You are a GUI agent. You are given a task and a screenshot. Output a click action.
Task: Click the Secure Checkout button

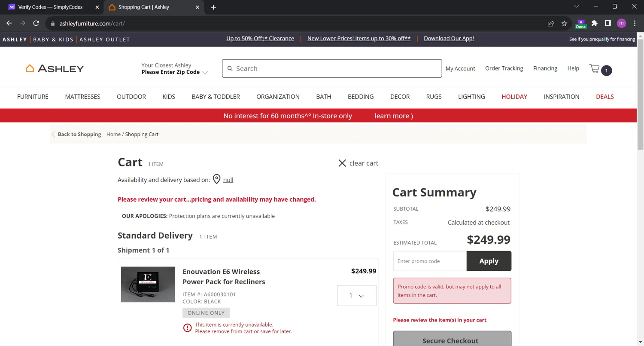(x=452, y=339)
